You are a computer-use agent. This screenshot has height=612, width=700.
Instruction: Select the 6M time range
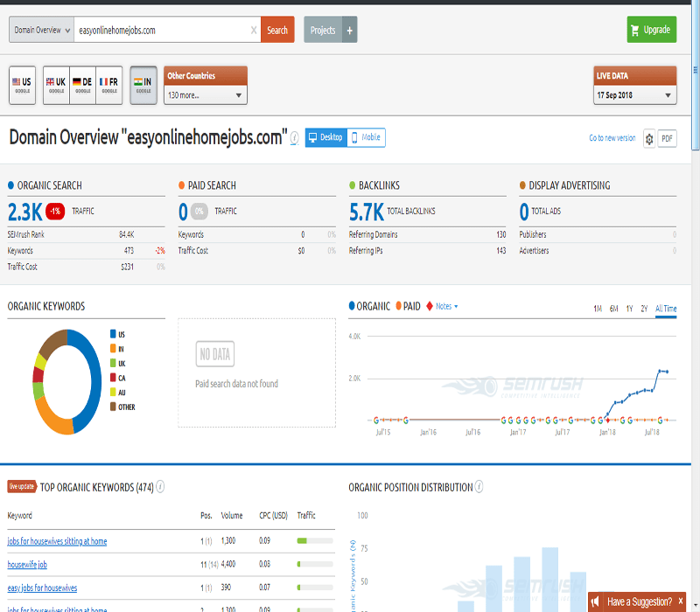[x=614, y=309]
